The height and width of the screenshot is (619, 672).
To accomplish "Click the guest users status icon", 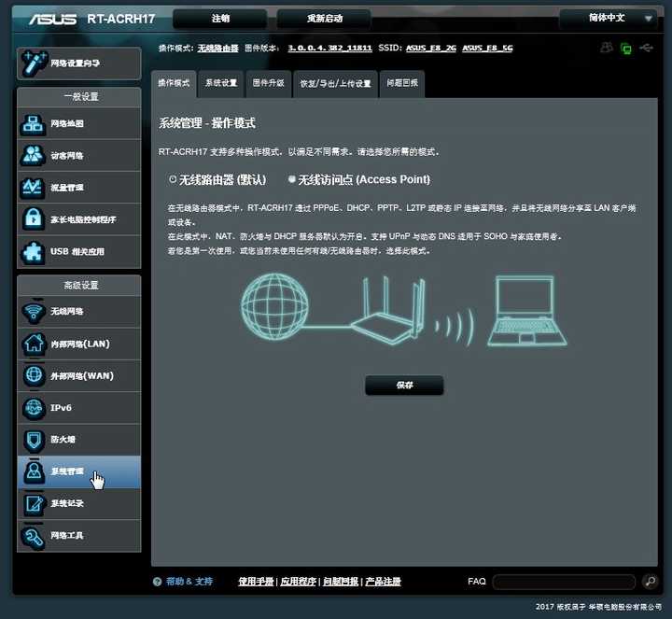I will click(x=607, y=48).
